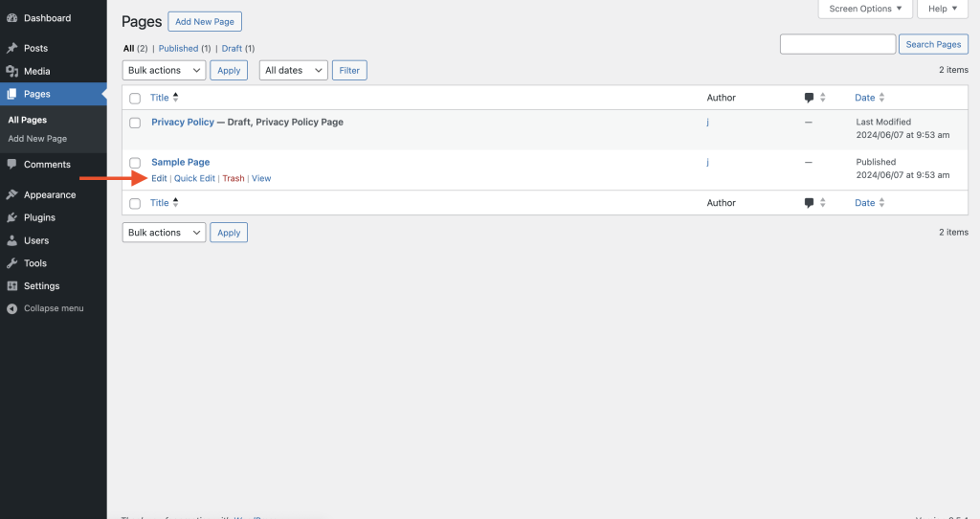Click Edit under Sample Page
Screen dimensions: 980x519
(x=159, y=178)
